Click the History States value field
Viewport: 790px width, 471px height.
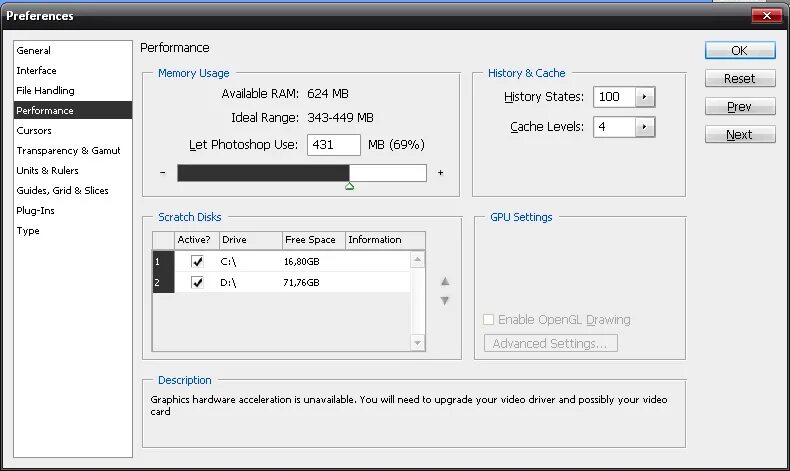coord(615,97)
